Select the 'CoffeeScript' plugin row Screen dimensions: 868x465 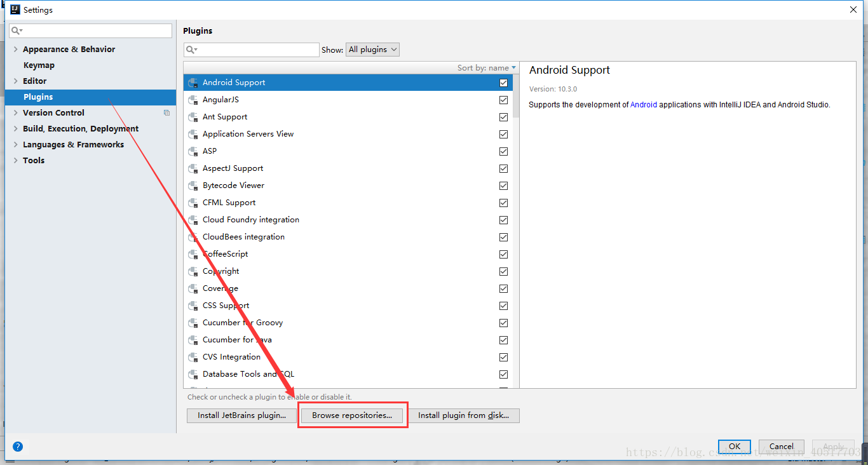pyautogui.click(x=347, y=254)
